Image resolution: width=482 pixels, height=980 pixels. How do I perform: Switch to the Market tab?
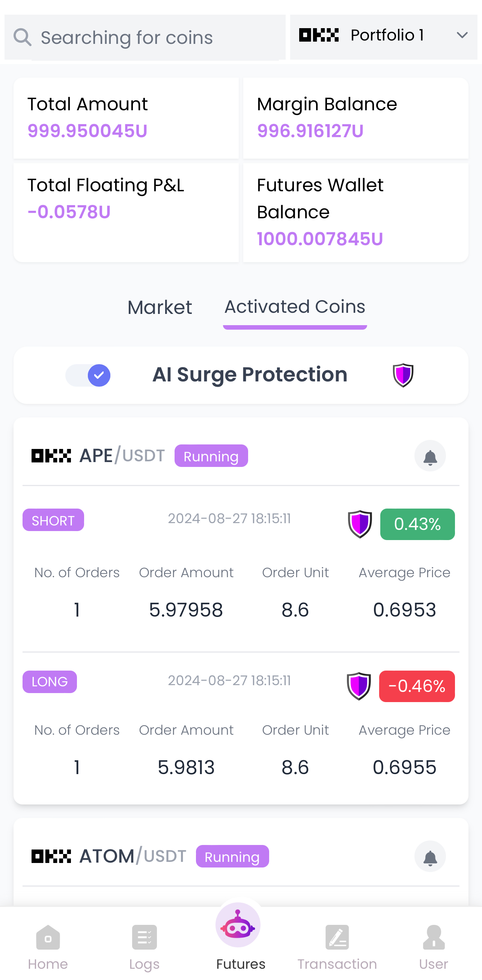[160, 308]
